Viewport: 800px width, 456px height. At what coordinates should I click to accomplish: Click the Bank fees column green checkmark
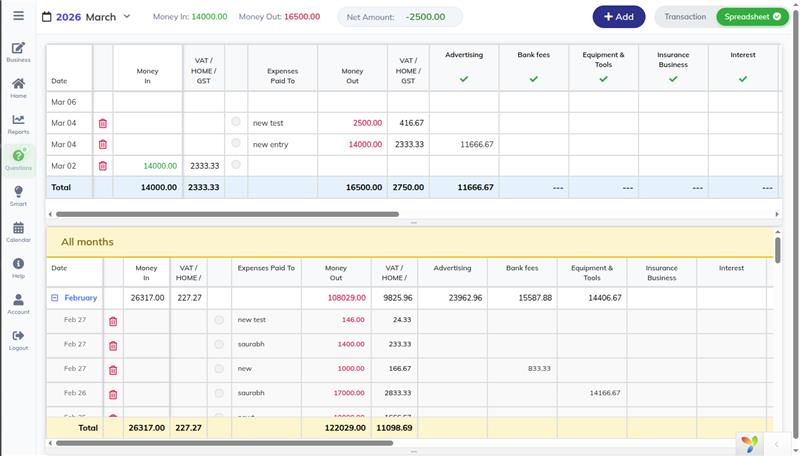[534, 79]
